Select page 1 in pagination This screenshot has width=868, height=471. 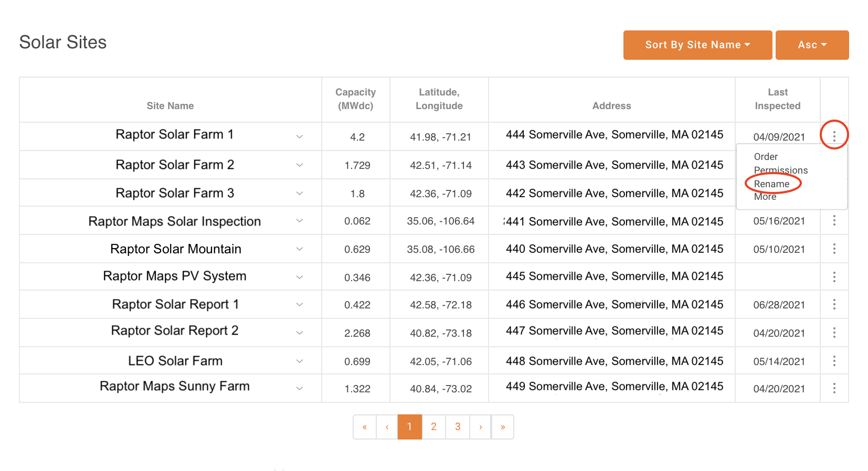click(410, 427)
